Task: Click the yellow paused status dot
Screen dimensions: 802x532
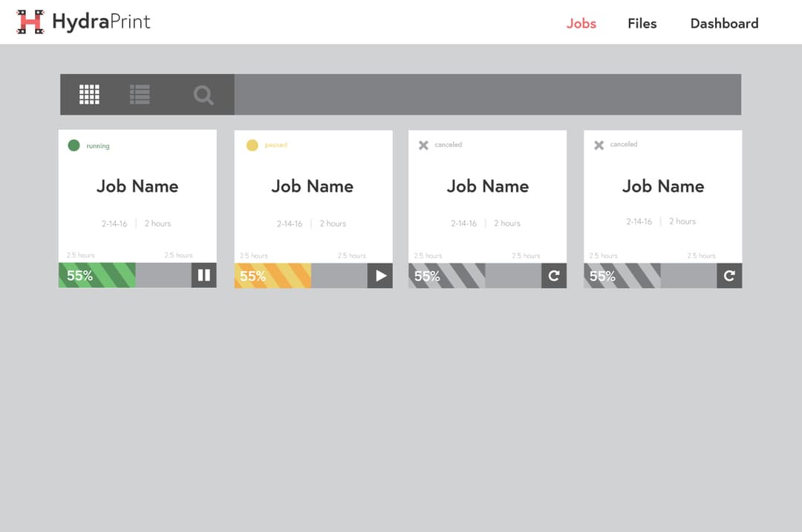Action: (252, 145)
